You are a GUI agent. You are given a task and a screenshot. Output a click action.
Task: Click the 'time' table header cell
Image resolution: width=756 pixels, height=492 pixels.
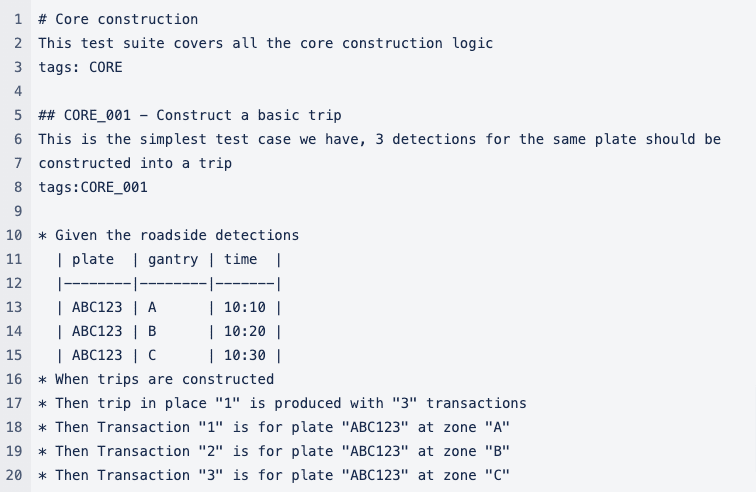(x=240, y=259)
